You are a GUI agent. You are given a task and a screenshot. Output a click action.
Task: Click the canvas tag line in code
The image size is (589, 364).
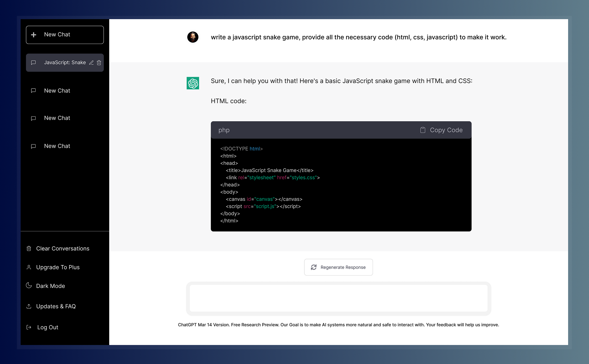(264, 199)
